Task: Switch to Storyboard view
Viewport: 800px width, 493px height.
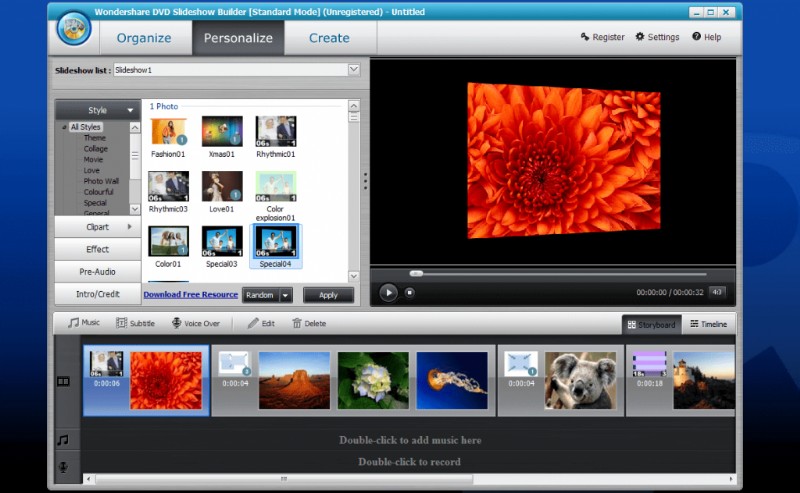Action: [x=652, y=325]
